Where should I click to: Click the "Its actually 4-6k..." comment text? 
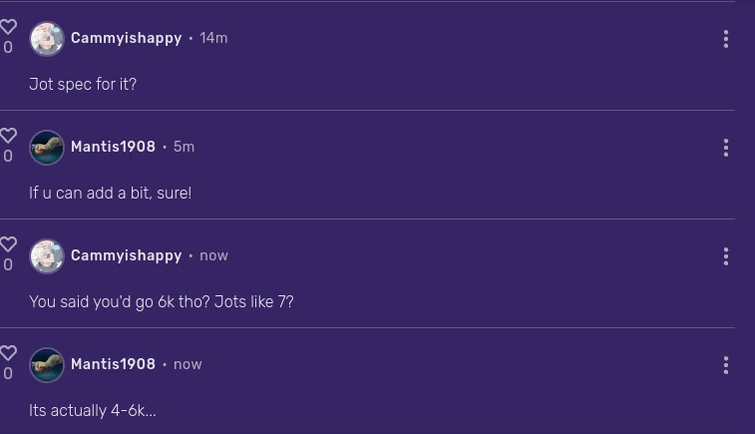(x=92, y=411)
